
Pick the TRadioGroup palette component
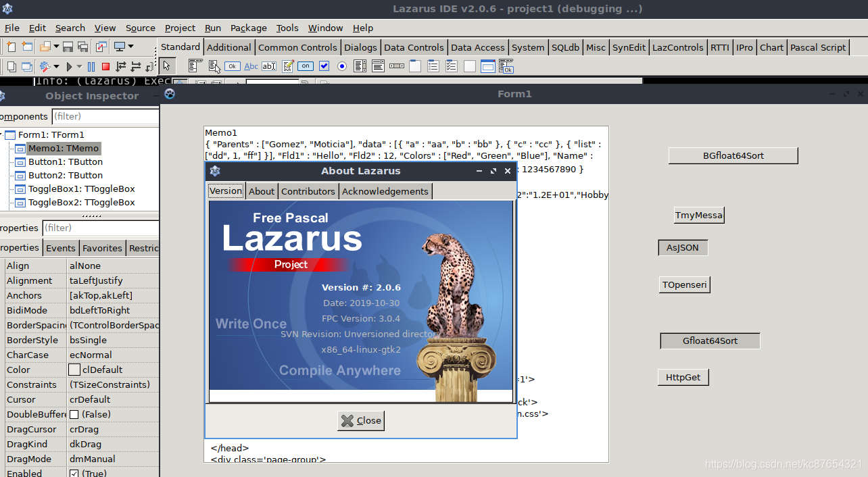click(x=433, y=66)
